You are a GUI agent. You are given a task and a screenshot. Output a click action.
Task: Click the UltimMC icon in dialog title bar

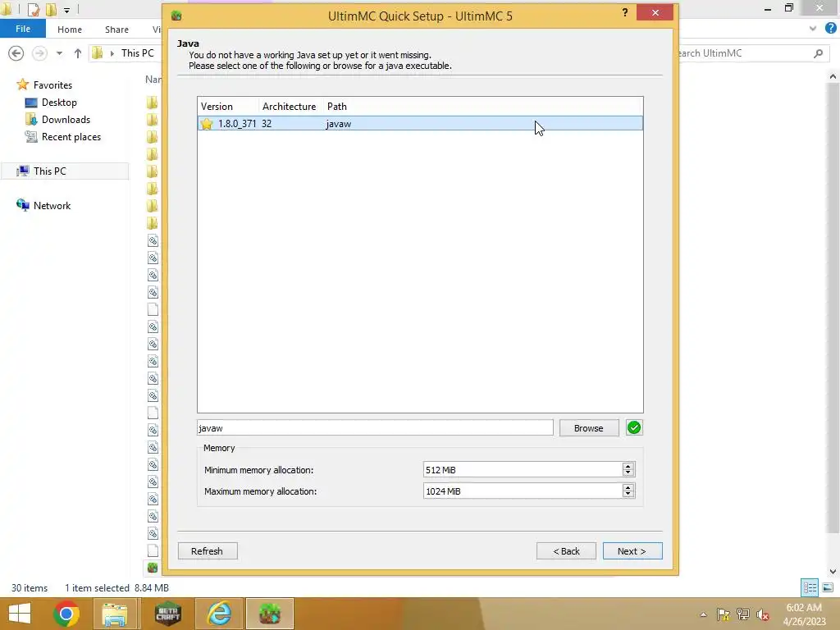click(x=176, y=16)
